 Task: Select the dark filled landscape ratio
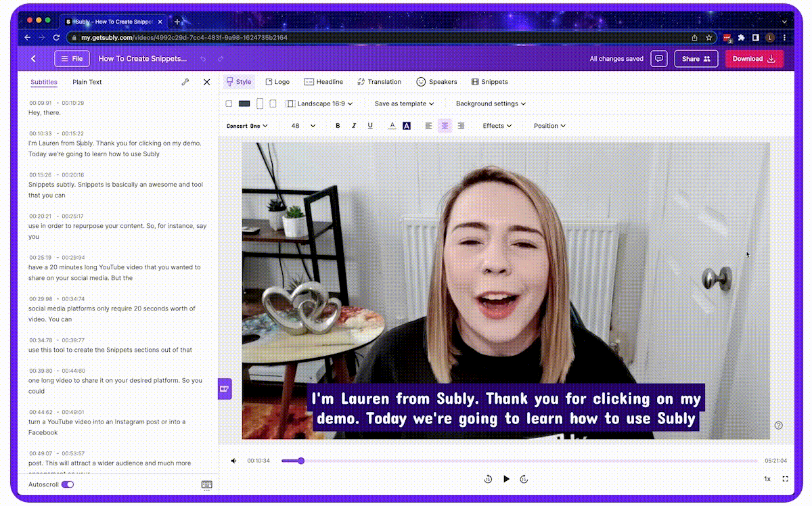(x=244, y=103)
